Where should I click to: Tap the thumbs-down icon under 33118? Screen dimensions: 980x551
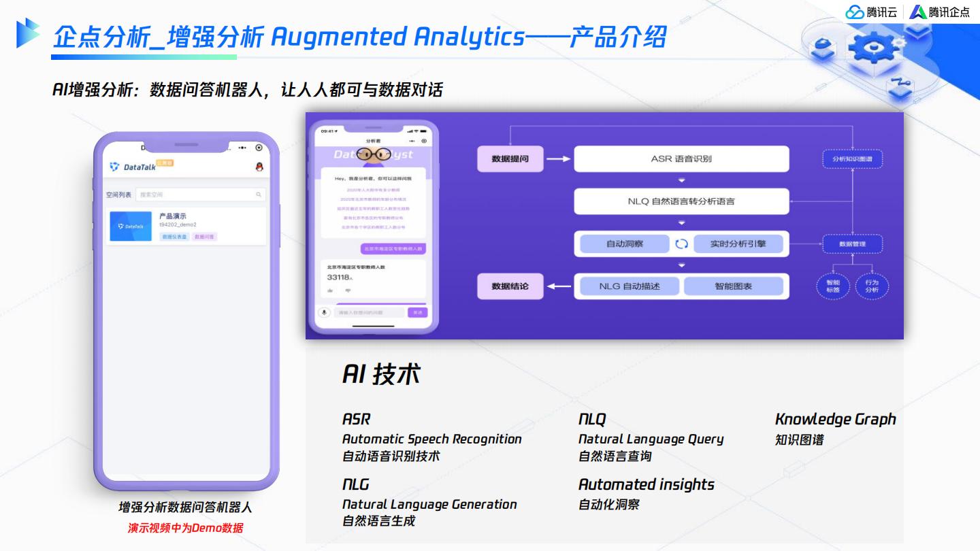348,290
